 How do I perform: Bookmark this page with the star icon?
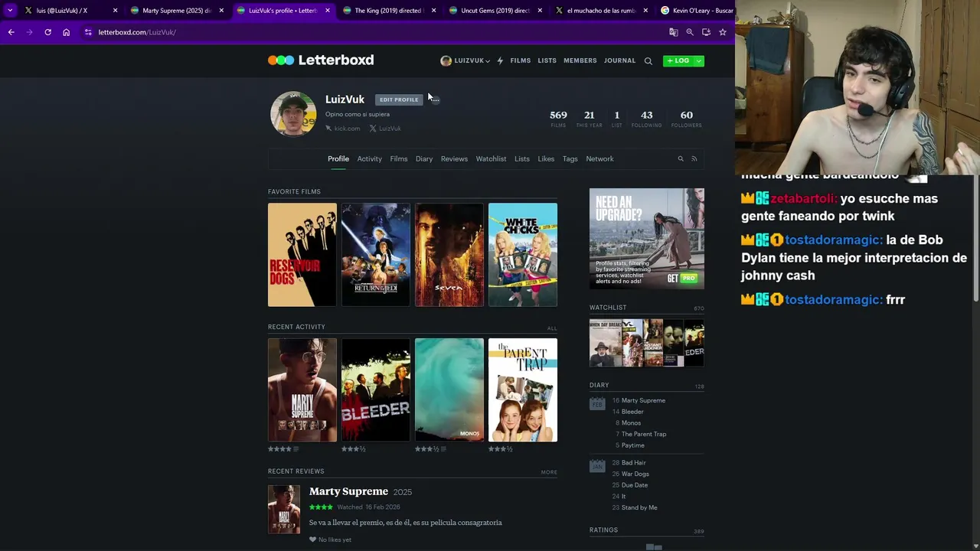[722, 32]
